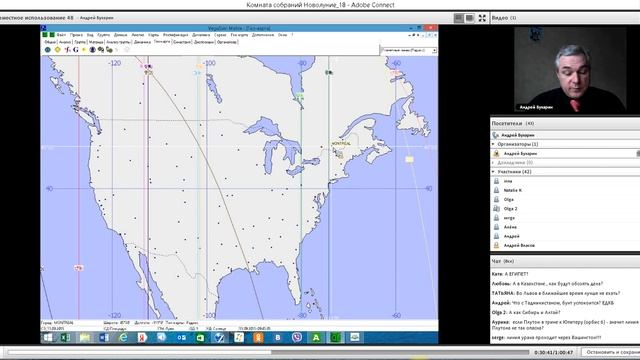The height and width of the screenshot is (360, 640).
Task: Click the dark globe icon in VegaSun toolbar
Action: [93, 50]
